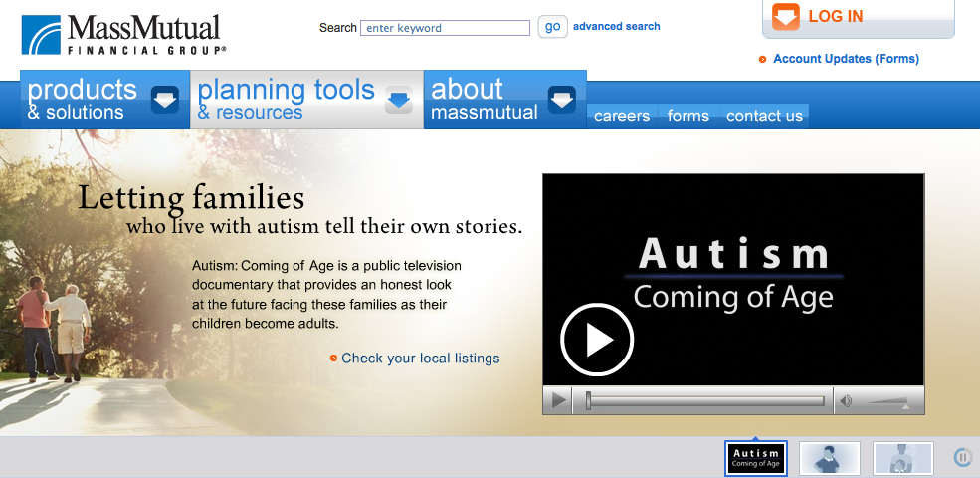Click the enter keyword search field

pyautogui.click(x=445, y=28)
